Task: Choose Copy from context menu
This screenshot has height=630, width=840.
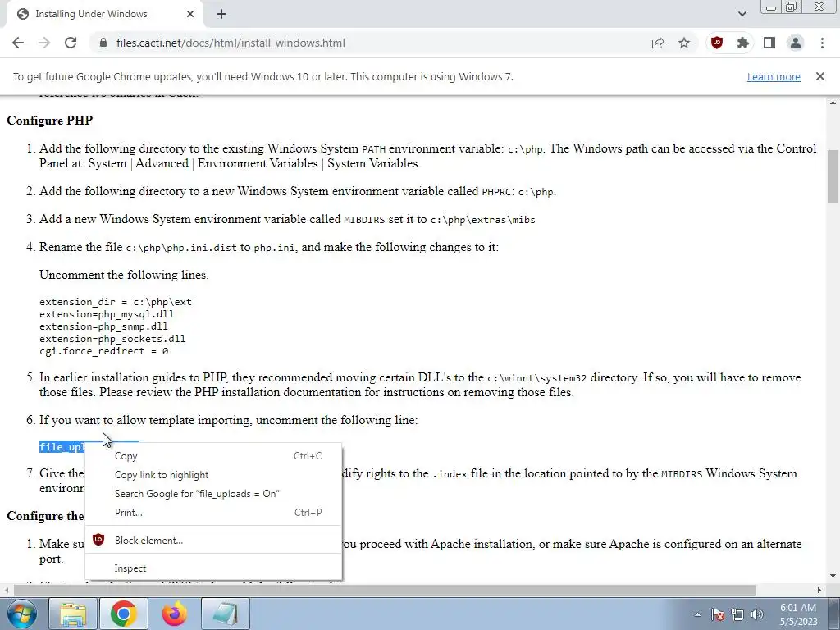Action: click(214, 456)
